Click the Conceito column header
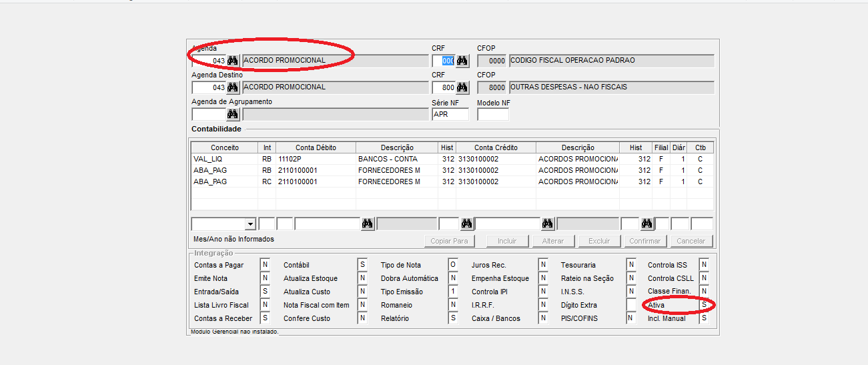 (225, 147)
